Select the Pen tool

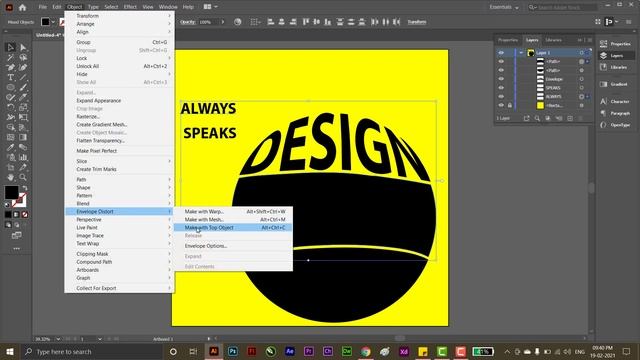[11, 67]
